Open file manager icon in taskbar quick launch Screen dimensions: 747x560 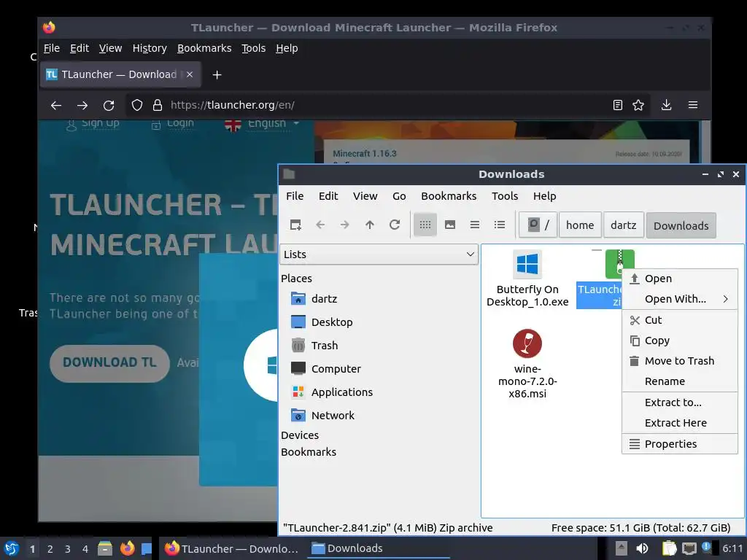click(x=105, y=548)
